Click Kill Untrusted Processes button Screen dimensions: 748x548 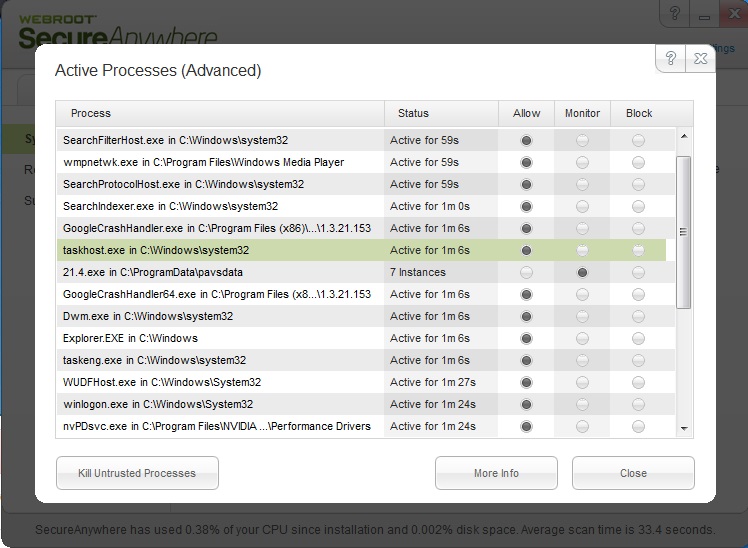[x=137, y=473]
